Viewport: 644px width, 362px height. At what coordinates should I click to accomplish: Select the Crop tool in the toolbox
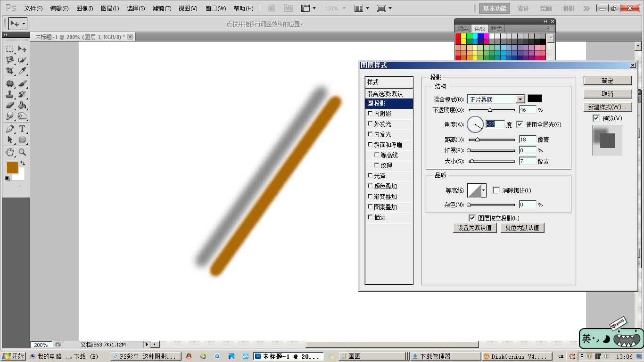[x=10, y=71]
